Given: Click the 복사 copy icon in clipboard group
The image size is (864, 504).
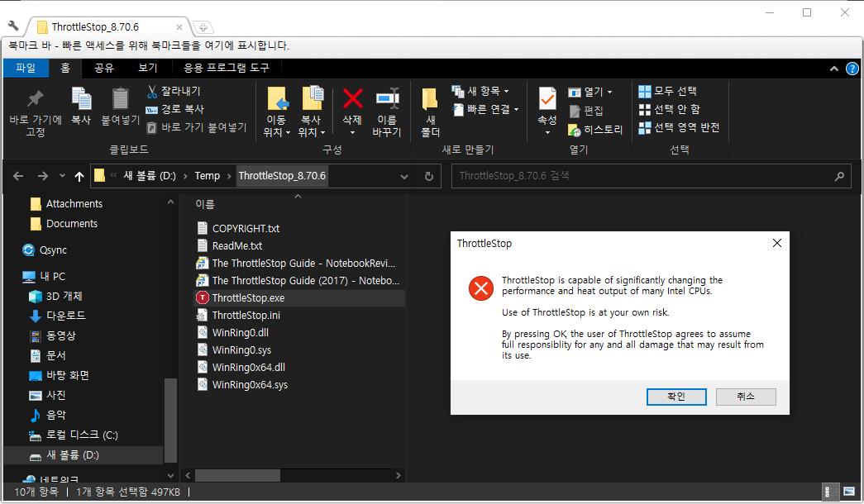Looking at the screenshot, I should tap(82, 100).
